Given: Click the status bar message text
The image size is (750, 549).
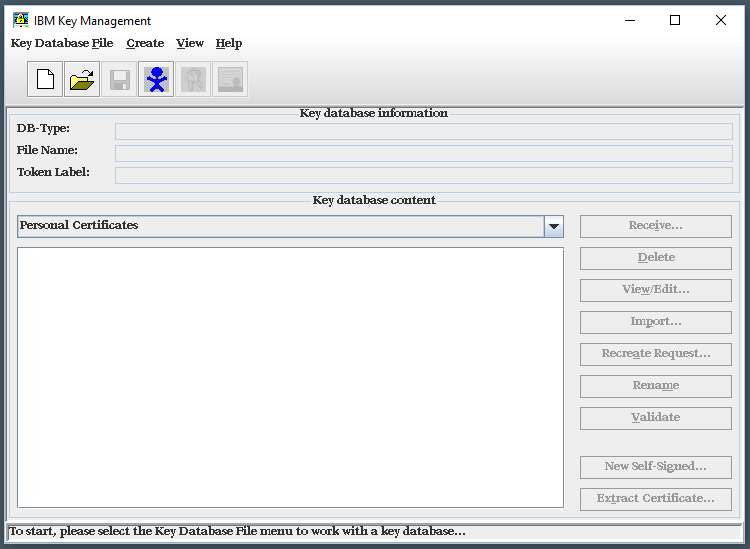Looking at the screenshot, I should click(237, 531).
